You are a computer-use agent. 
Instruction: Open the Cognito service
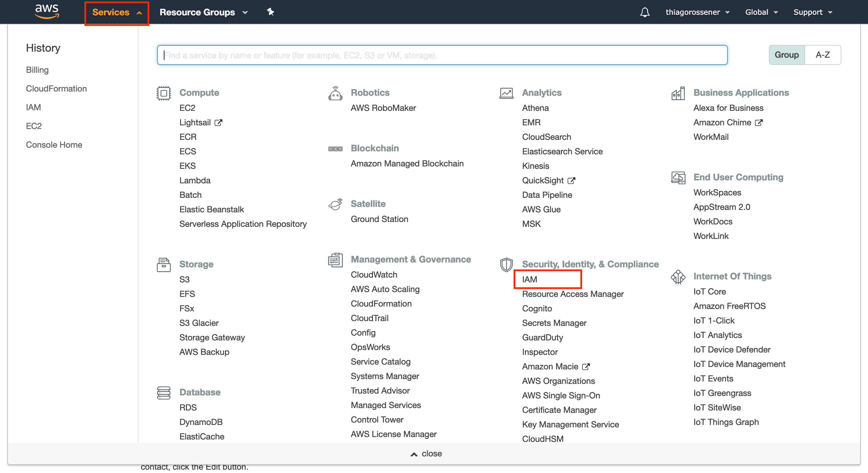click(537, 309)
